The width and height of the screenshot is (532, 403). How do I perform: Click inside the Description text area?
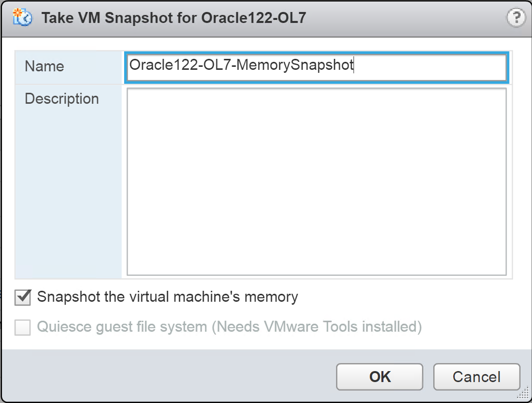[317, 182]
